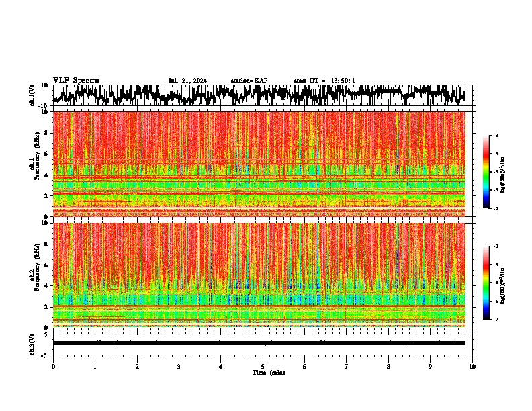
Task: Click the "-5" tick on ch.3(V) axis
Action: [45, 355]
